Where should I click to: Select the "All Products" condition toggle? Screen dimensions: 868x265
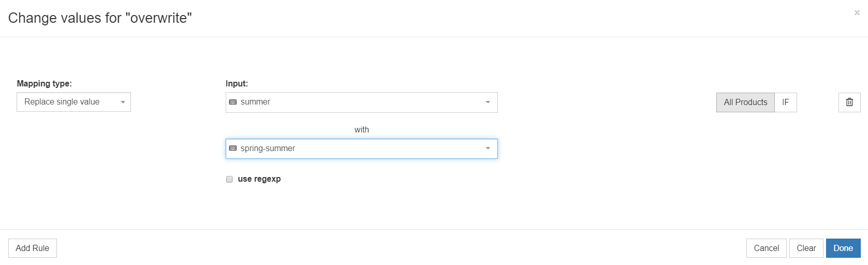(x=745, y=102)
